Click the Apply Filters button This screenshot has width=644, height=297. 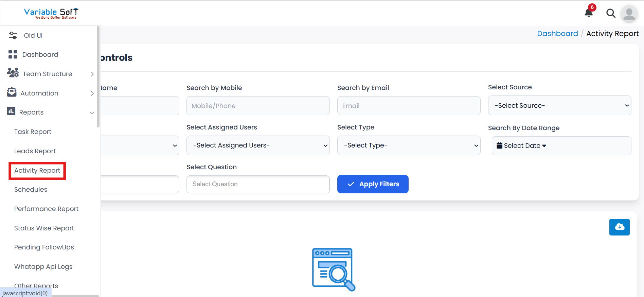tap(373, 184)
